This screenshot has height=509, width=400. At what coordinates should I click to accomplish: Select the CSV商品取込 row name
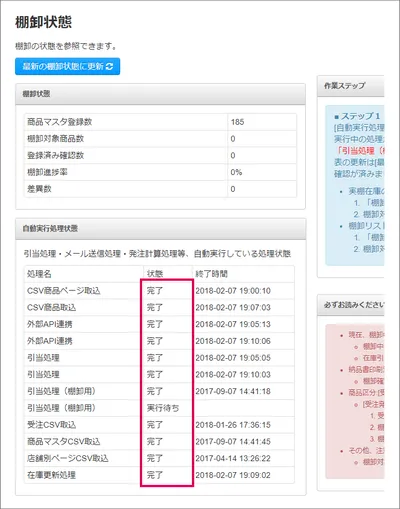click(51, 307)
